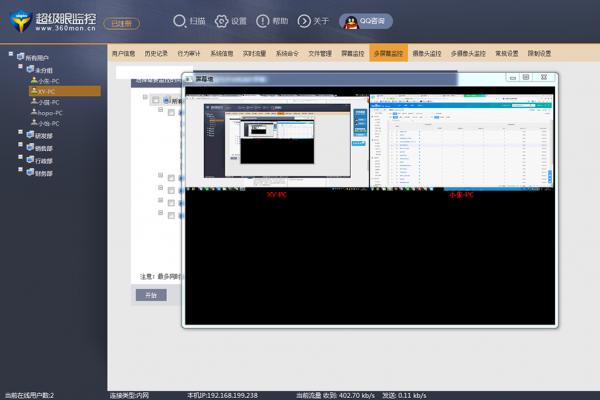Open the 关于 (About) icon

[x=304, y=21]
